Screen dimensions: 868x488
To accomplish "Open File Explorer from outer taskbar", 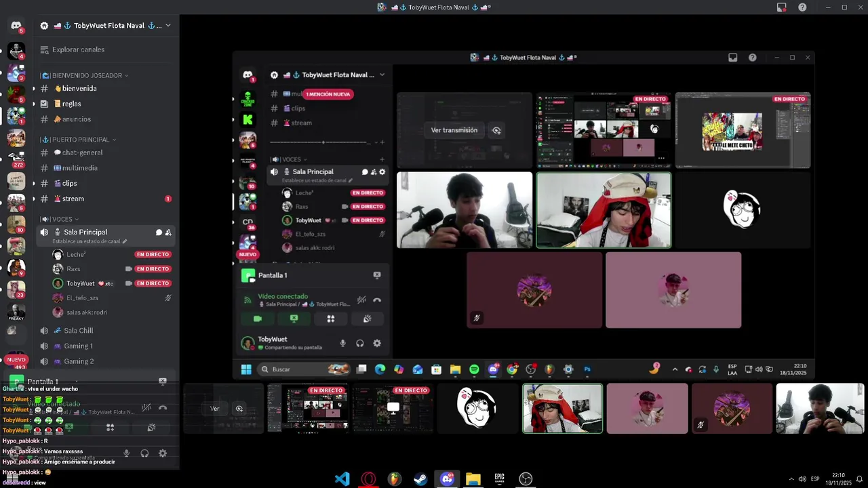I will pos(473,479).
